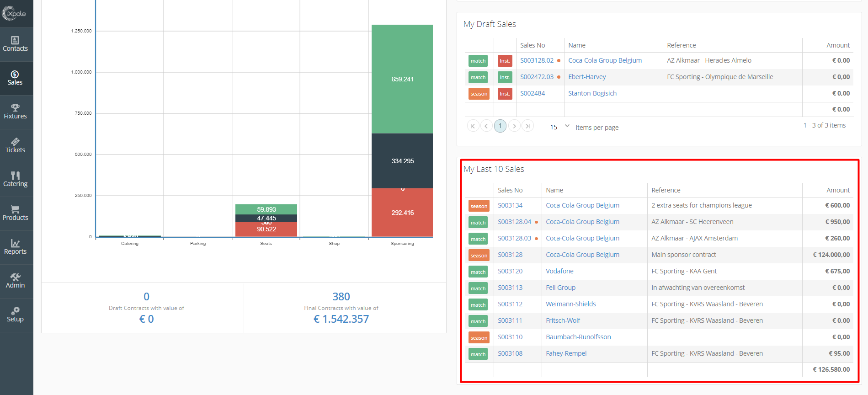The width and height of the screenshot is (868, 395).
Task: Go to next page of draft sales
Action: pos(514,126)
